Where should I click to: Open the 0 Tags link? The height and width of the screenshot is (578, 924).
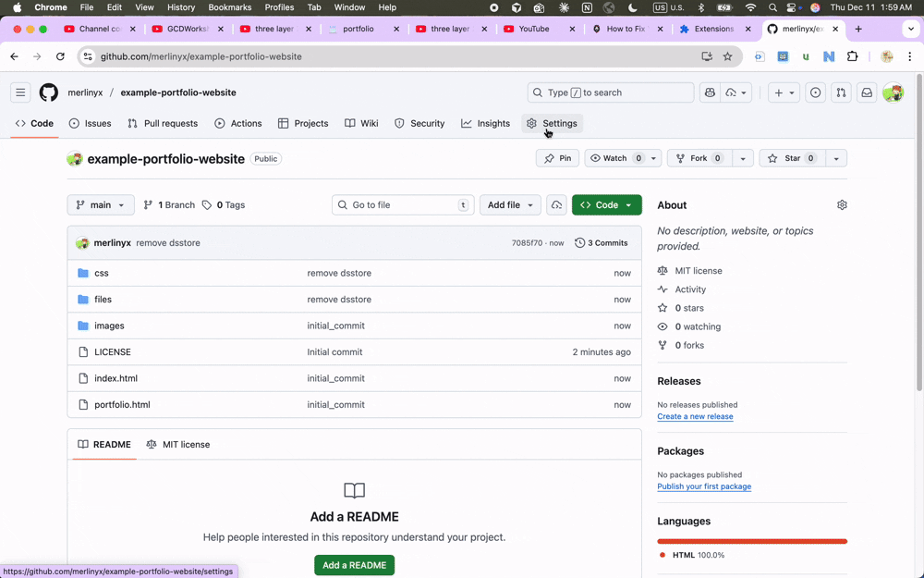tap(224, 205)
